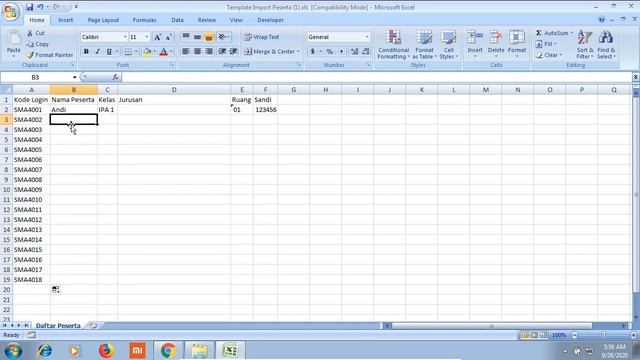Screen dimensions: 640x360
Task: Save the workbook from Quick Access
Action: [x=29, y=7]
